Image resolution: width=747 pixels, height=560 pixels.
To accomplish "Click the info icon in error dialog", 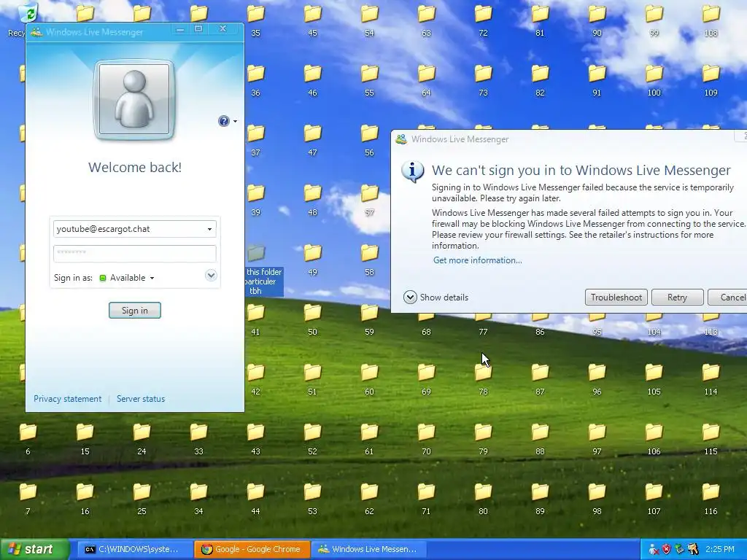I will (412, 171).
